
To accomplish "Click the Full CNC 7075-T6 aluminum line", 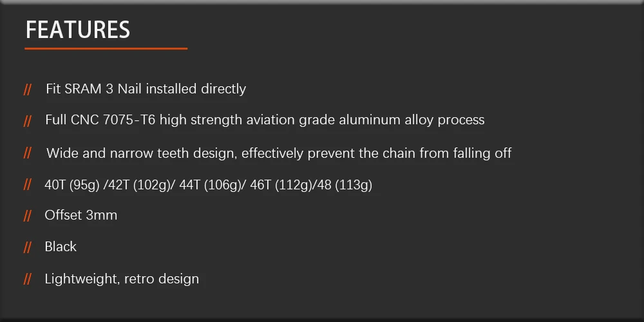I will [x=265, y=120].
